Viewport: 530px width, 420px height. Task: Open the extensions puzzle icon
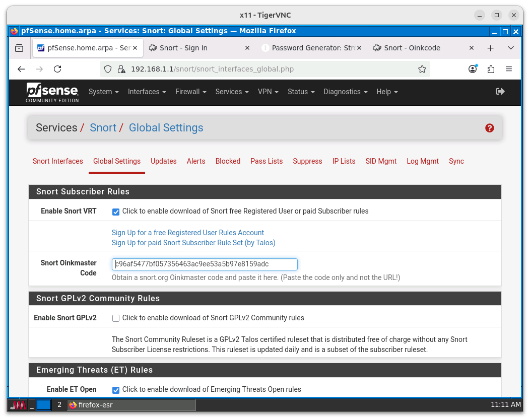(x=491, y=69)
